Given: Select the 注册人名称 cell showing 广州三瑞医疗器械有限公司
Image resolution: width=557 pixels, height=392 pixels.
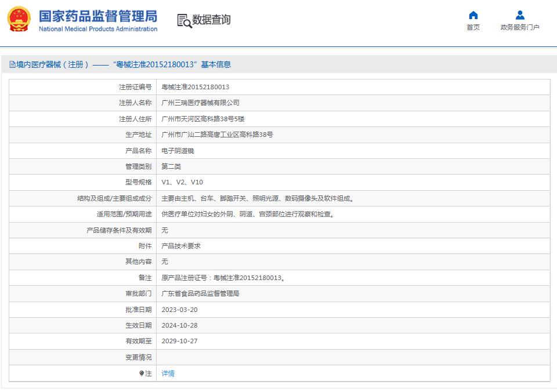Looking at the screenshot, I should click(x=200, y=103).
